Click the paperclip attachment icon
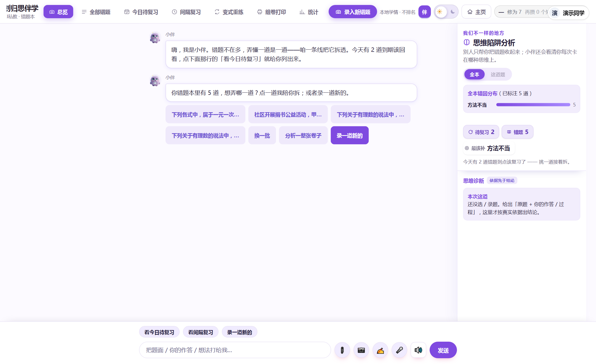Image resolution: width=596 pixels, height=364 pixels. coord(342,350)
